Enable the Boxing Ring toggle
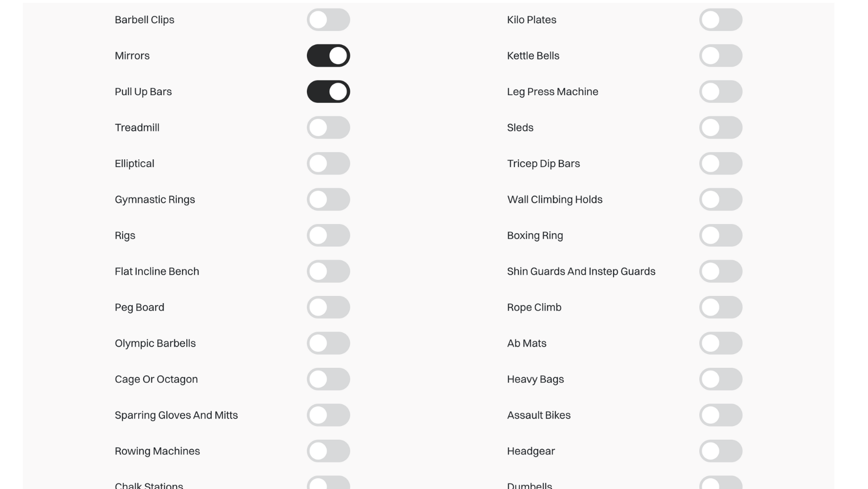 (x=720, y=236)
